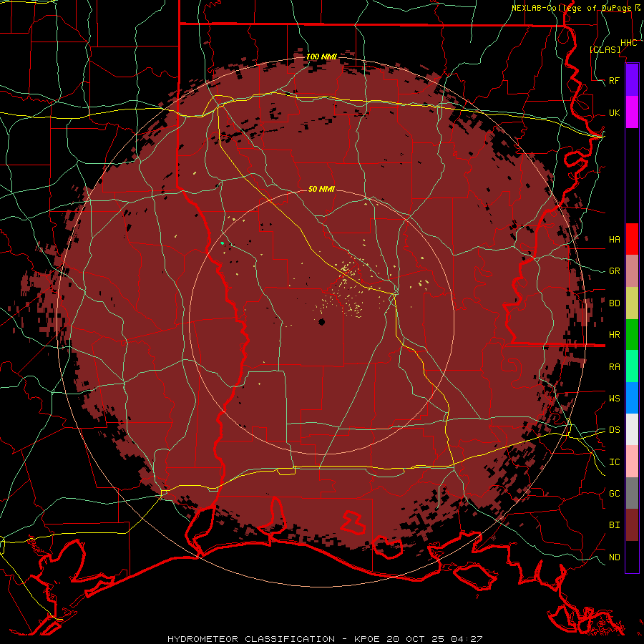The image size is (644, 644).
Task: Click the 'WS' legend label
Action: pos(615,399)
